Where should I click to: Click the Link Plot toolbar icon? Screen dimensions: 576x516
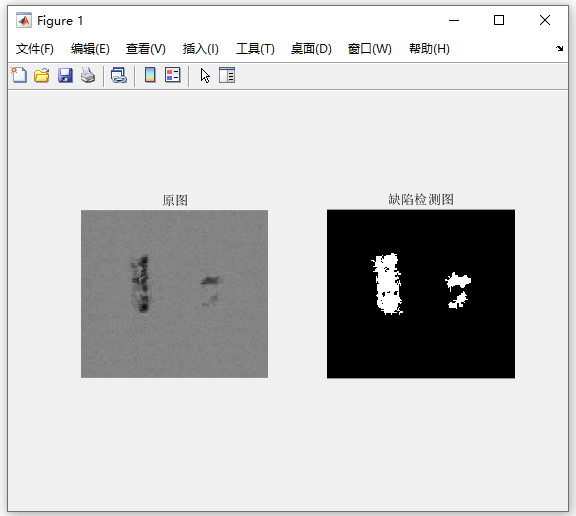pos(119,75)
